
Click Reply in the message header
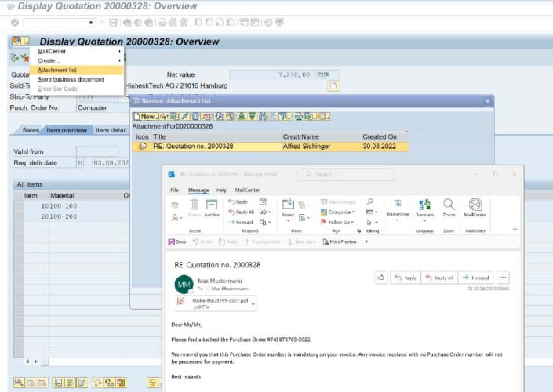(406, 278)
